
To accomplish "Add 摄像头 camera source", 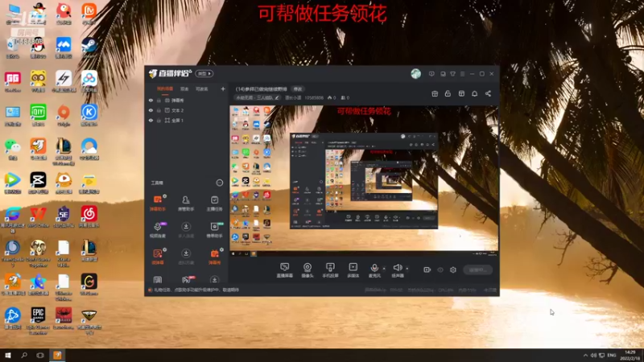I will click(x=308, y=270).
